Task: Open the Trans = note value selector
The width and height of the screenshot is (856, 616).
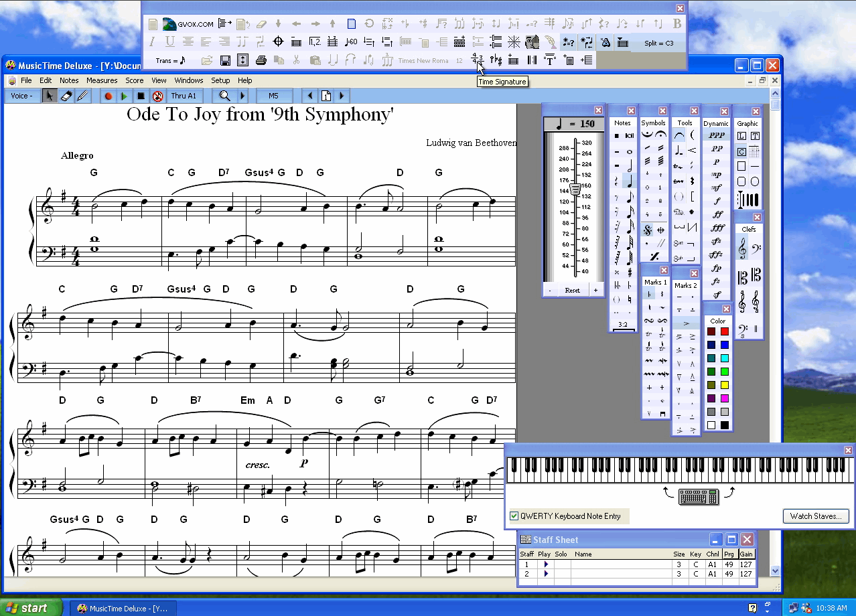Action: [x=171, y=60]
